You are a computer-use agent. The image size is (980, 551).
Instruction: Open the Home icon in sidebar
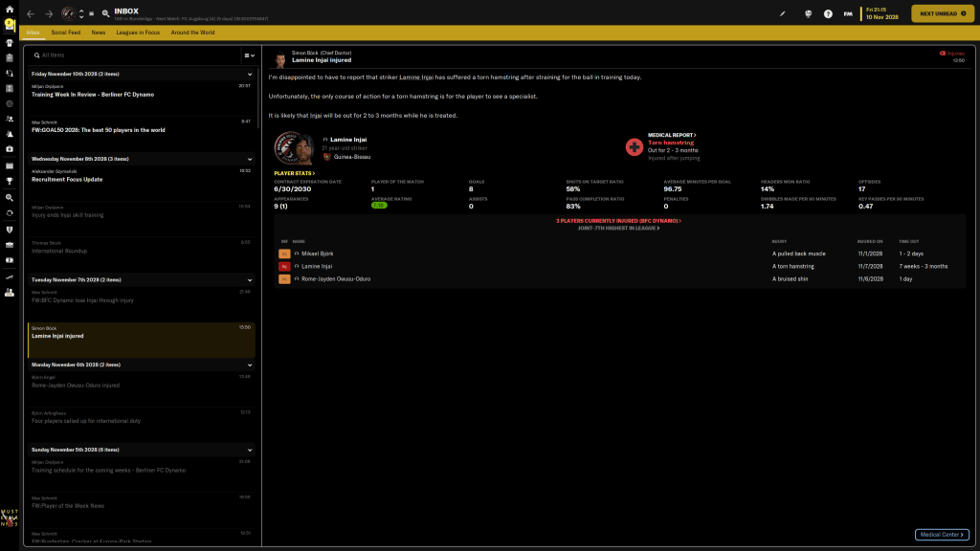pos(10,9)
